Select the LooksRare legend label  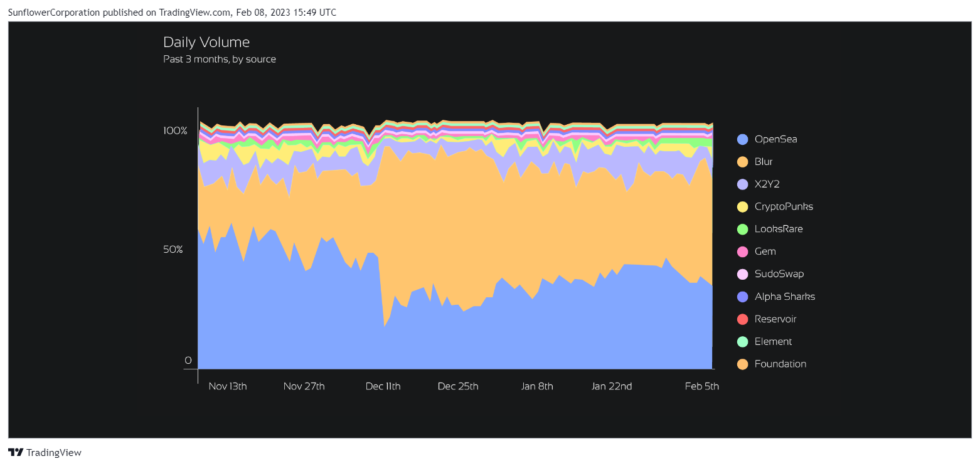pyautogui.click(x=779, y=229)
